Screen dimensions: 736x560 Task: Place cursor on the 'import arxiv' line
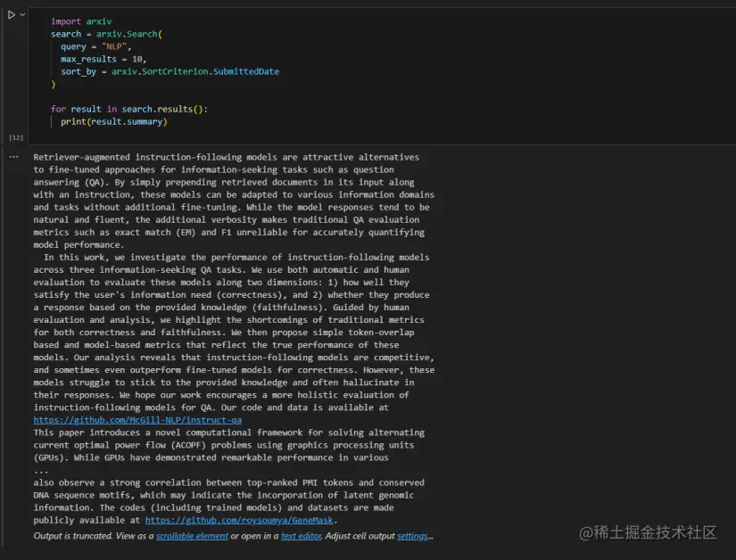click(x=81, y=21)
